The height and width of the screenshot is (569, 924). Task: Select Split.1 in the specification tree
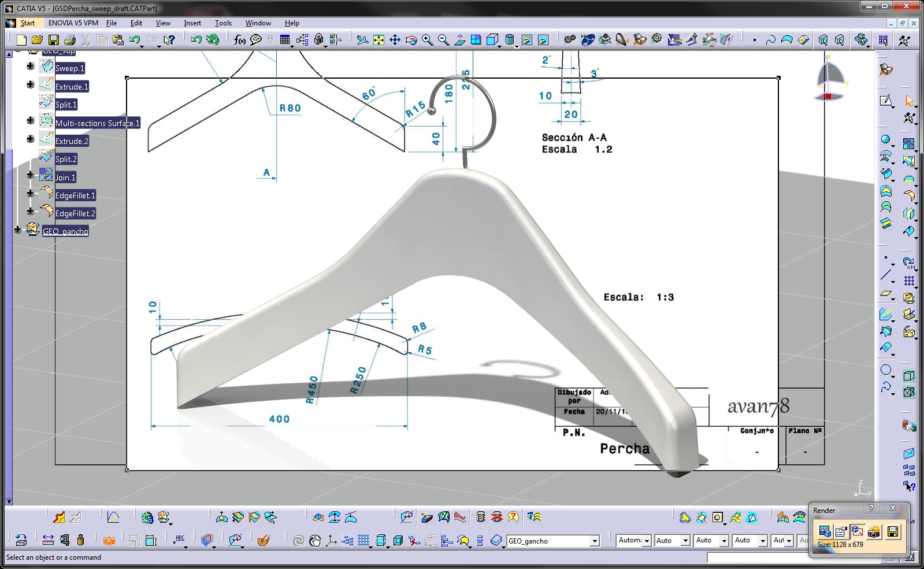point(66,105)
